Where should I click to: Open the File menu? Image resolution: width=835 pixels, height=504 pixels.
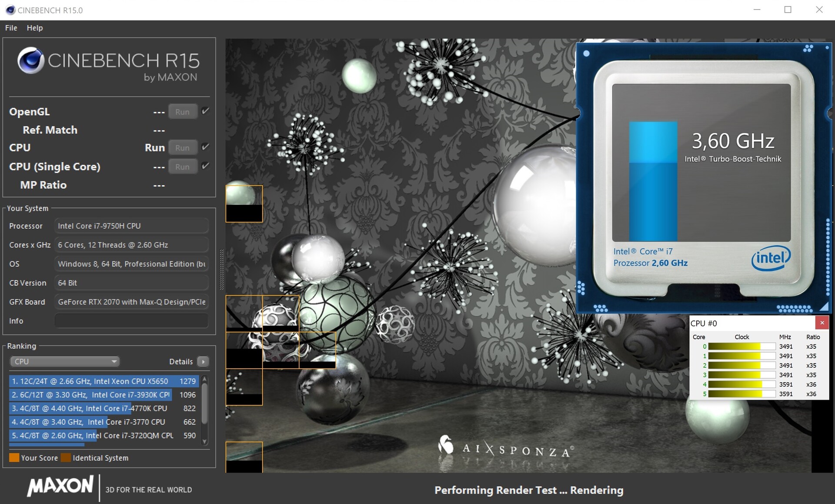point(11,28)
